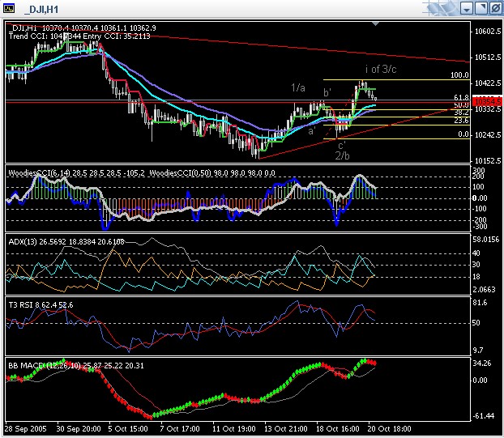Click the Trend CCI / Entry CCI readout
Image resolution: width=504 pixels, height=438 pixels.
tap(79, 36)
